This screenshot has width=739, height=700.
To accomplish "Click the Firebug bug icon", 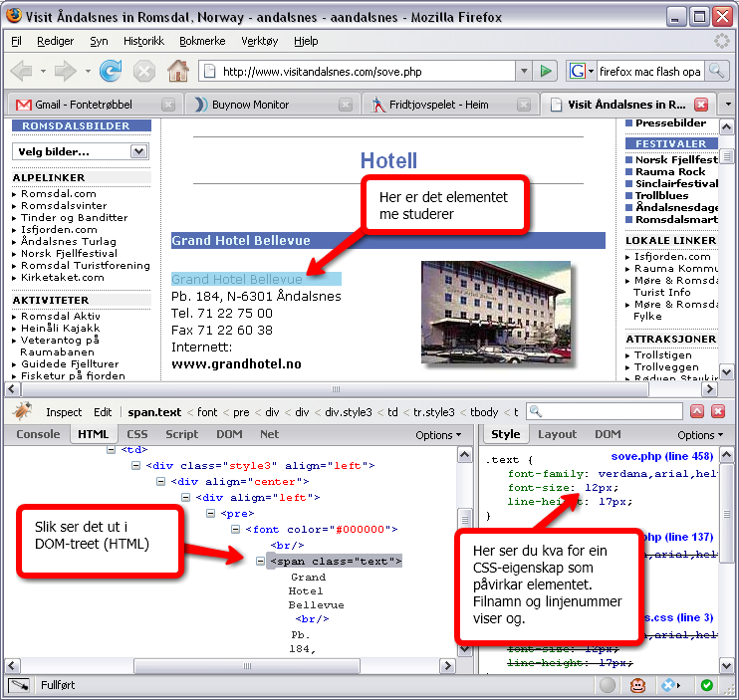I will [x=22, y=411].
